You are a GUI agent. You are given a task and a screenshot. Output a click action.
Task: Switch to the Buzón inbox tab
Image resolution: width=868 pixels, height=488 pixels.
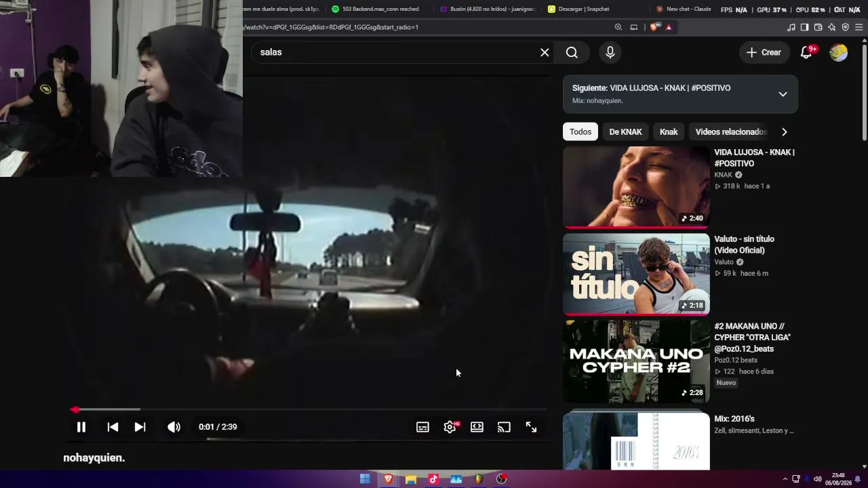pos(487,9)
